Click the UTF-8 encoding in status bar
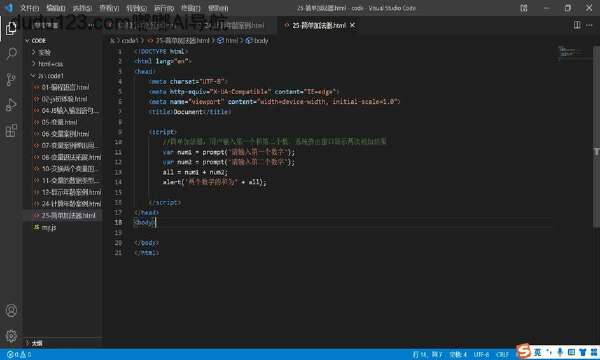 (x=481, y=355)
